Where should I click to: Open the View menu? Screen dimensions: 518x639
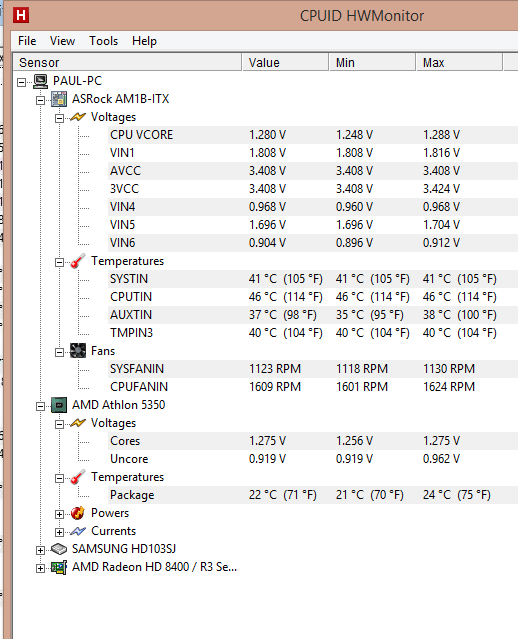pos(62,41)
